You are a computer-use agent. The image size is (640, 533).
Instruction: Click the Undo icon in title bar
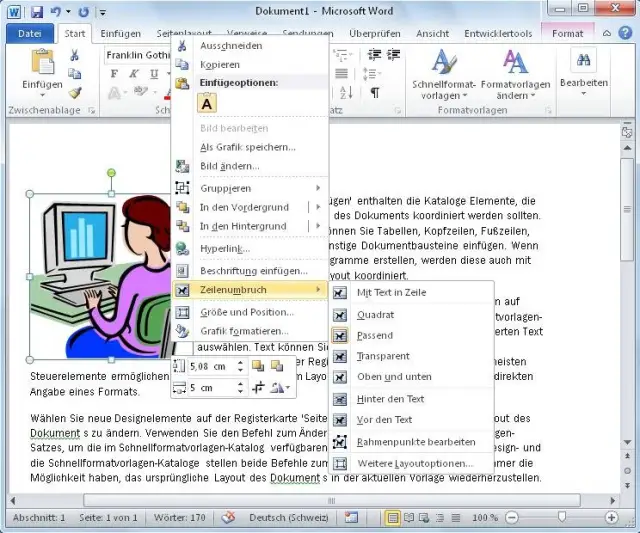[x=56, y=12]
